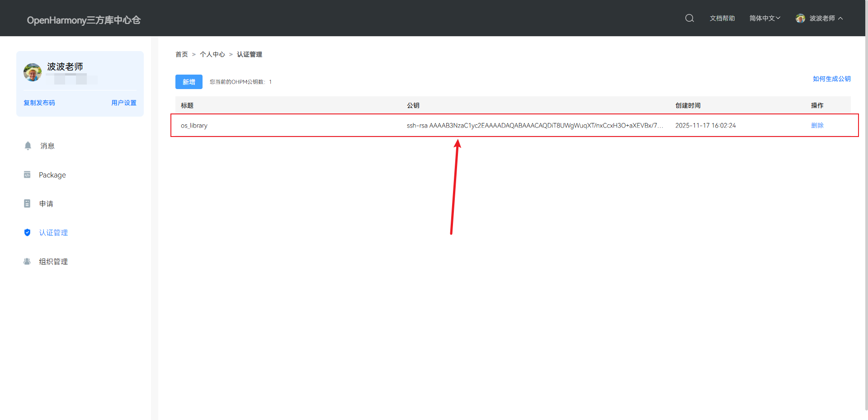Image resolution: width=868 pixels, height=420 pixels.
Task: Select 认证管理 in the sidebar
Action: point(53,232)
